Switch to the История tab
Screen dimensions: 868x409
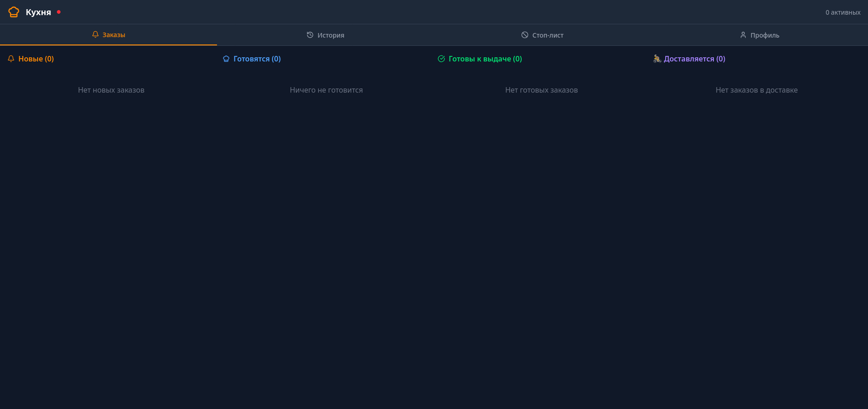325,35
